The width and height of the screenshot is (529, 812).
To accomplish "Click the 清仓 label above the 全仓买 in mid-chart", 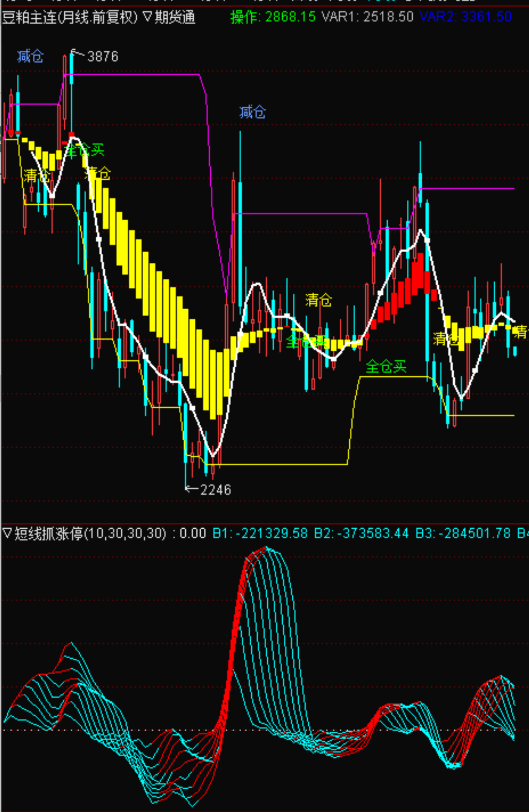I will click(x=318, y=300).
